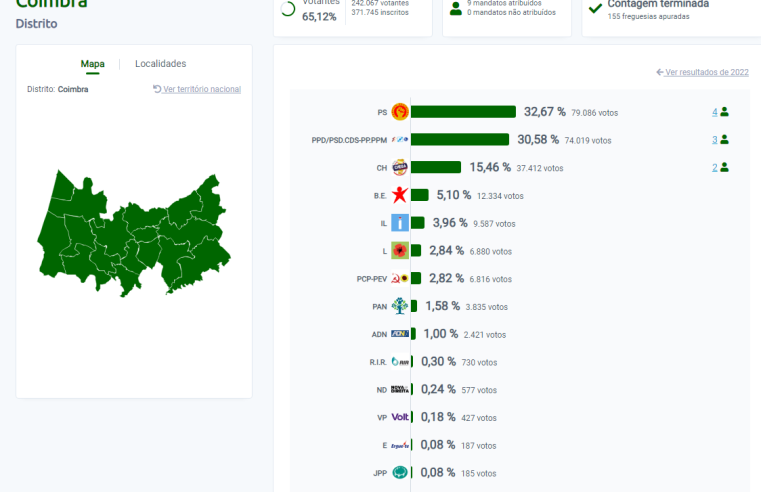The height and width of the screenshot is (492, 761).
Task: Click the JPP party logo
Action: tap(400, 472)
